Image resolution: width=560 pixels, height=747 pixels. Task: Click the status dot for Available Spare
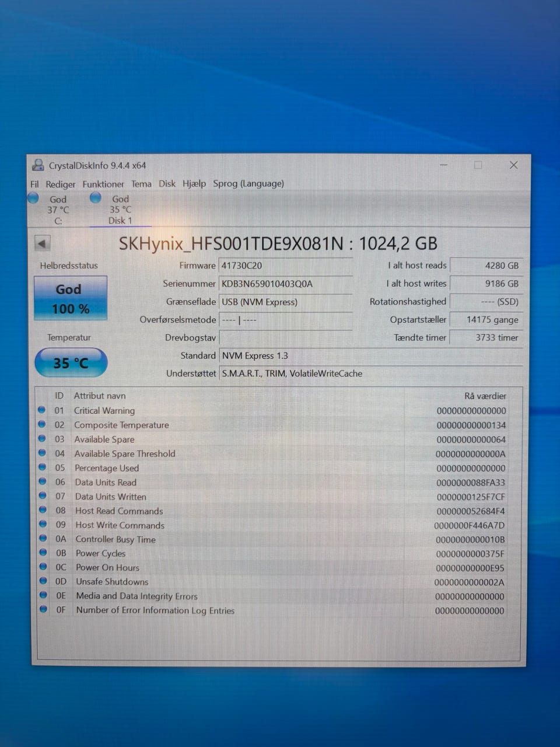coord(42,438)
